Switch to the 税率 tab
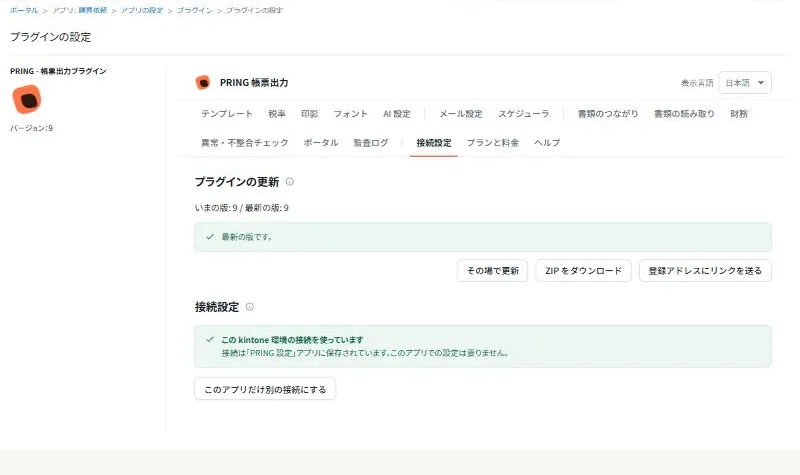 tap(277, 114)
